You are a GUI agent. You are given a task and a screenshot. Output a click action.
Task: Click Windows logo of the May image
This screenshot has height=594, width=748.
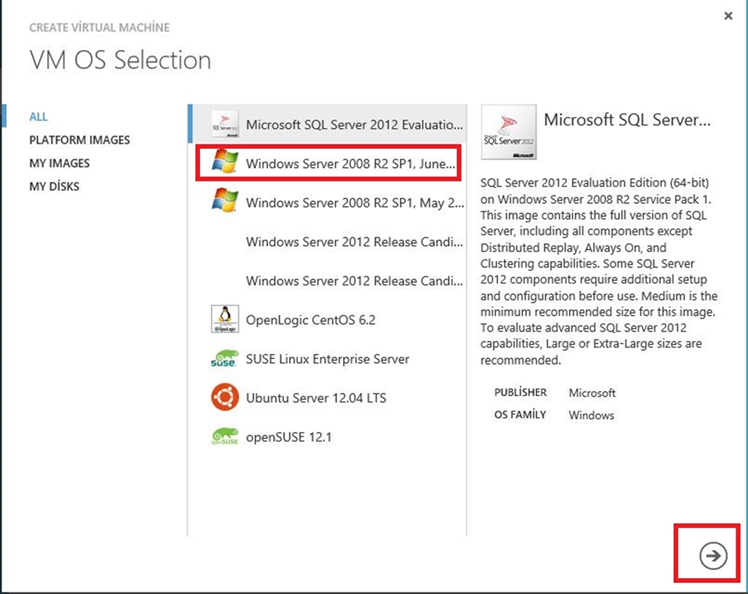(225, 200)
